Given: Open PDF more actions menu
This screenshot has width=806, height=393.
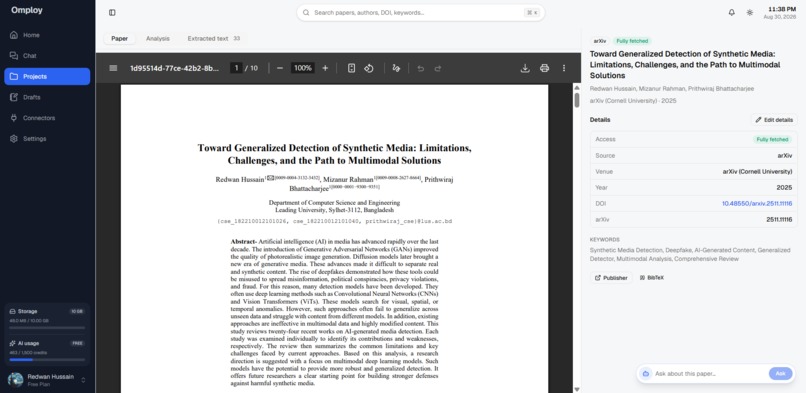Looking at the screenshot, I should pyautogui.click(x=564, y=68).
